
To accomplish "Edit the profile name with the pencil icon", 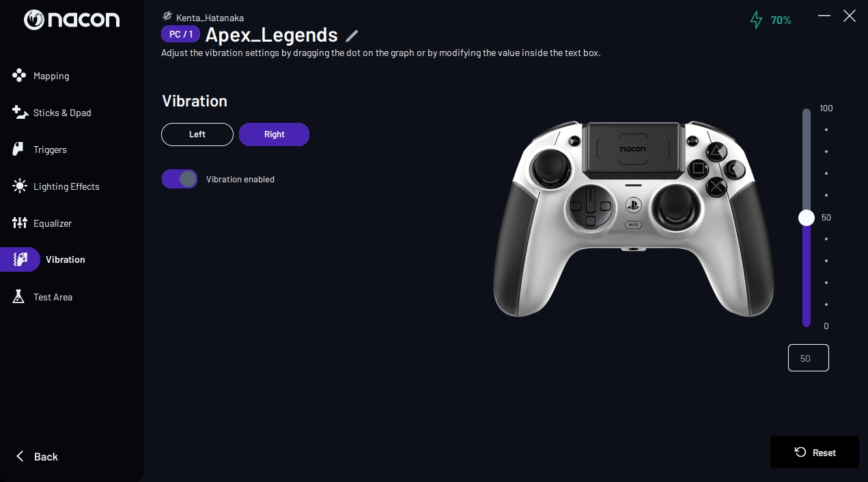I will (x=352, y=36).
